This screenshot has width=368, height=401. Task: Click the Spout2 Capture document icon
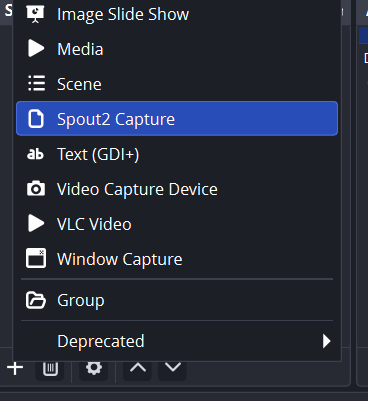36,119
